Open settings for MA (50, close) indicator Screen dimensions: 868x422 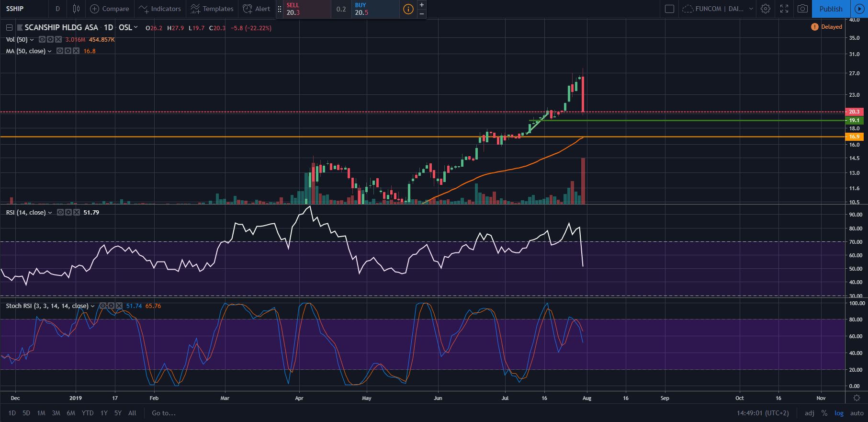tap(68, 51)
